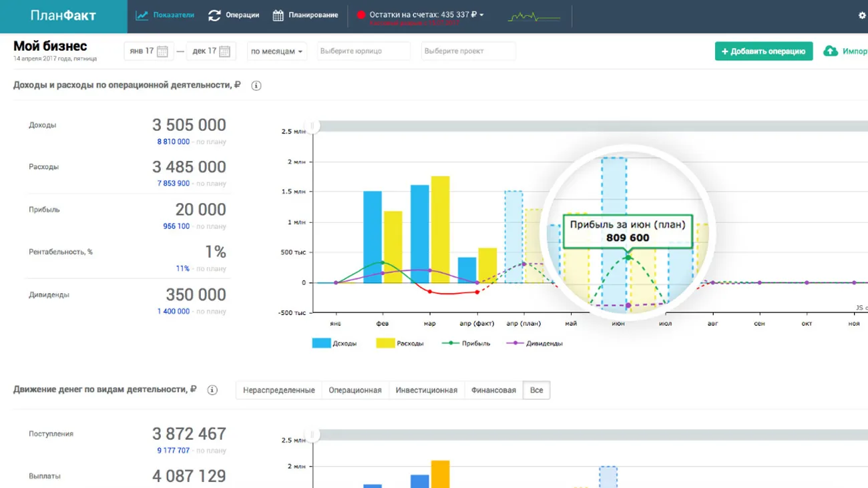Open the 'Выберите юрлицо' selector
Image resolution: width=868 pixels, height=488 pixels.
[x=363, y=51]
